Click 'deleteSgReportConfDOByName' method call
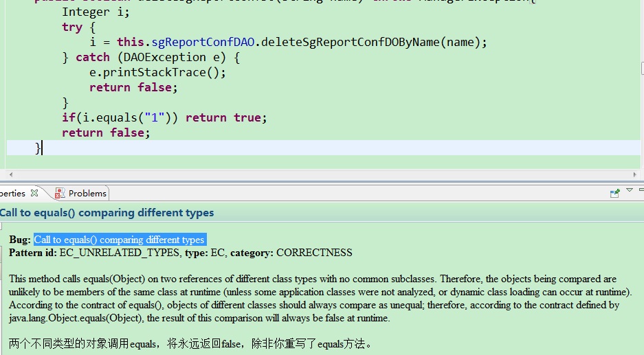Image resolution: width=644 pixels, height=355 pixels. tap(351, 43)
